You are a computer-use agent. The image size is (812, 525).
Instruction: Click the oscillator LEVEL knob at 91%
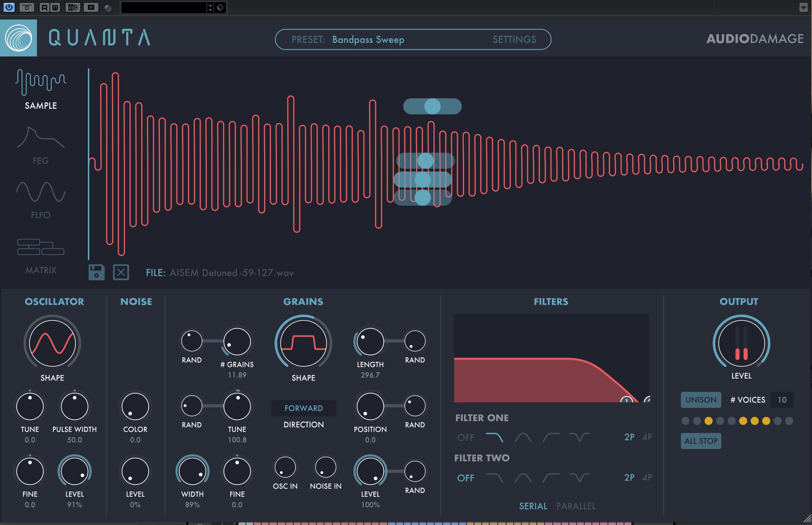point(75,471)
